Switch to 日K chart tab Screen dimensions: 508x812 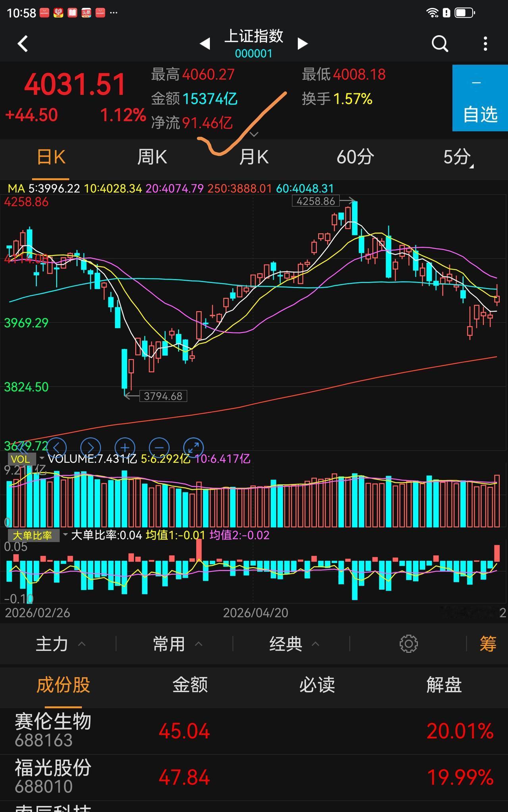(x=51, y=157)
